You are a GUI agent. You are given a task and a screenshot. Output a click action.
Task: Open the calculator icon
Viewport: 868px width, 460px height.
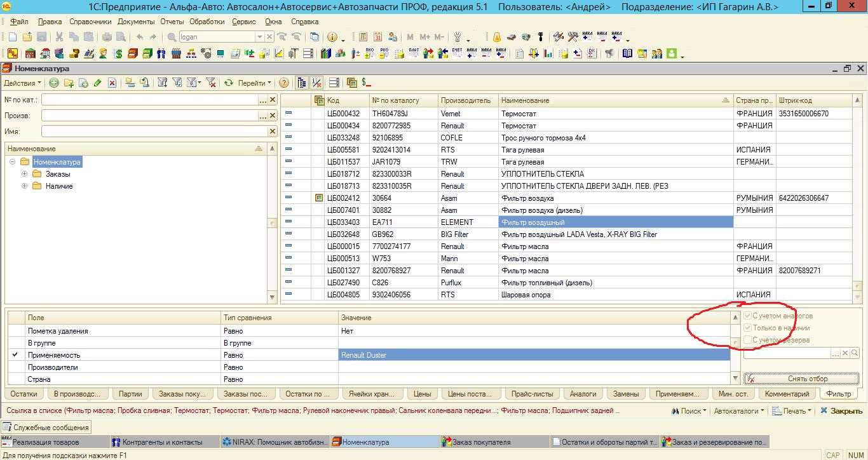coord(363,37)
